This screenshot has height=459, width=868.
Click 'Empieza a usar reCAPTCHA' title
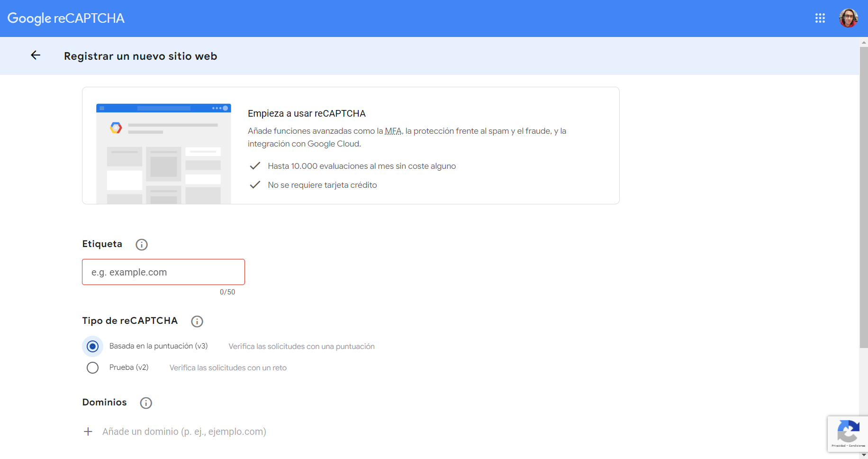click(307, 113)
